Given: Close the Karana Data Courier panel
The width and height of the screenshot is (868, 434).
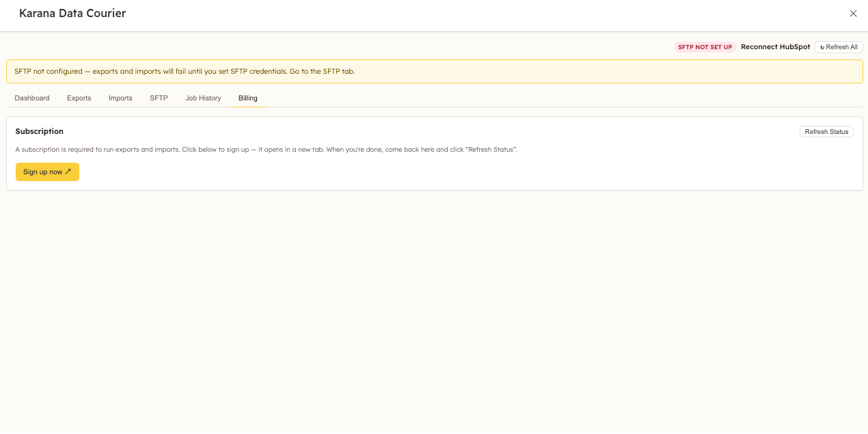Looking at the screenshot, I should 853,14.
